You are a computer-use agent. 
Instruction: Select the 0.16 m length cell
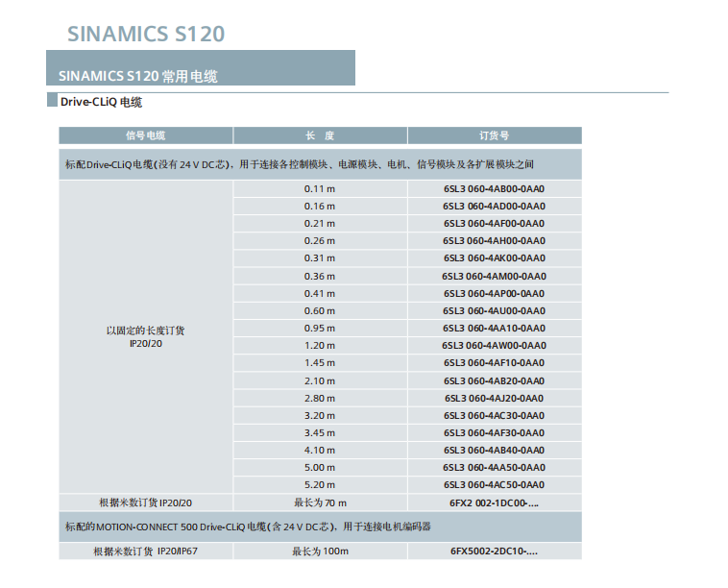(321, 207)
